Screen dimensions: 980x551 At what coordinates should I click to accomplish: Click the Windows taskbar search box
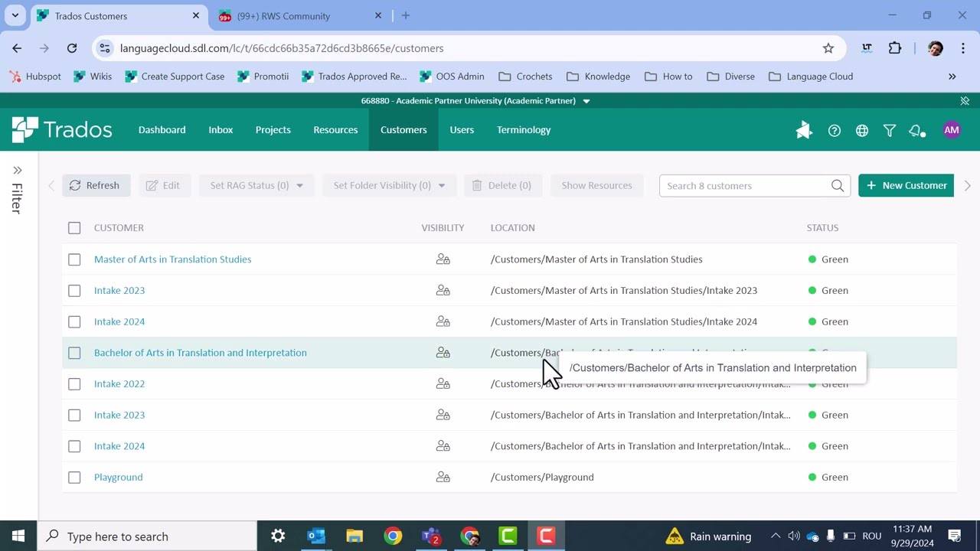[147, 536]
